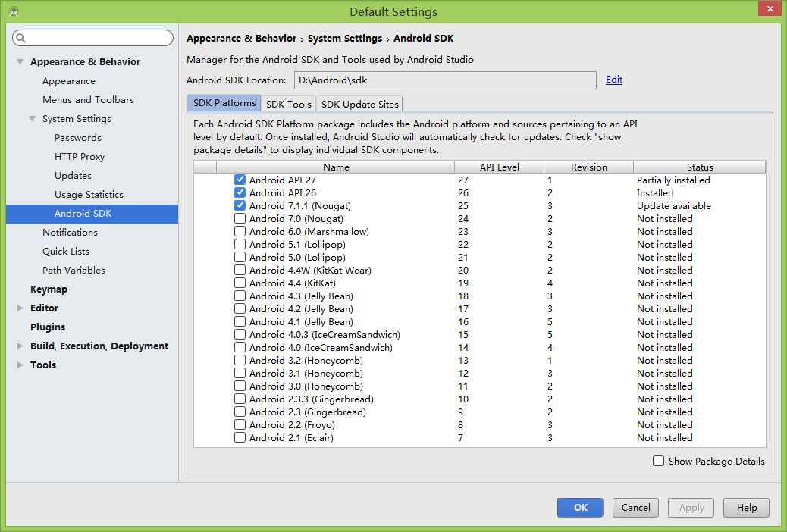The image size is (787, 532).
Task: Click 'Partially installed' status text
Action: pyautogui.click(x=673, y=180)
